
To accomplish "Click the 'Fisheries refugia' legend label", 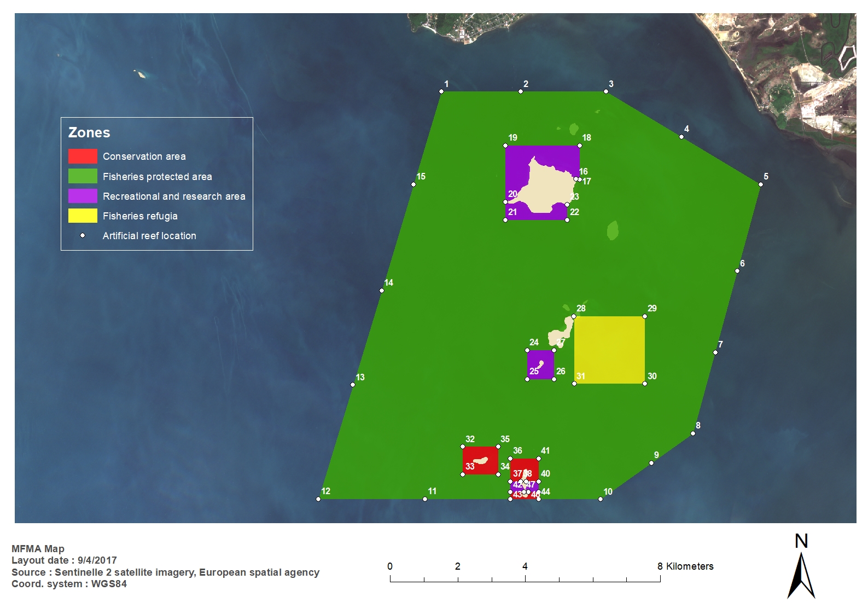I will (140, 216).
